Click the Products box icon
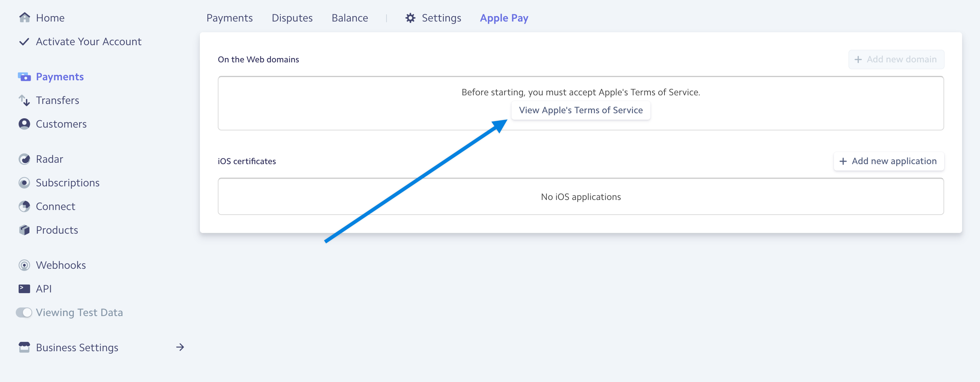This screenshot has width=980, height=382. (24, 230)
